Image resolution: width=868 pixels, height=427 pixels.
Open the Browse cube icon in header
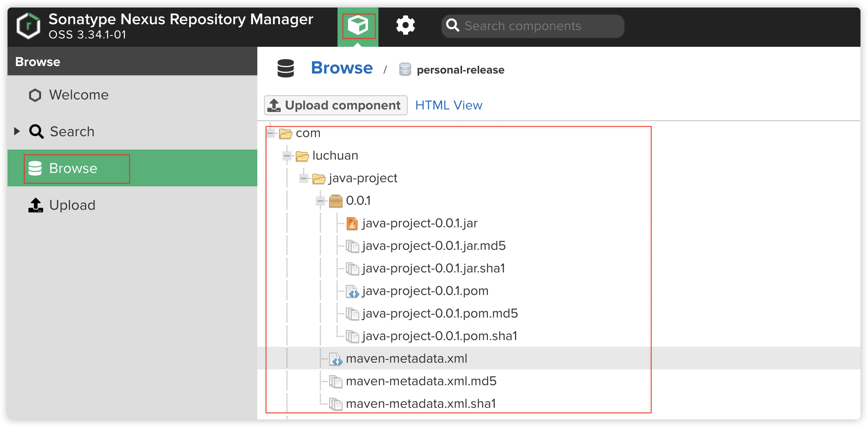(358, 26)
